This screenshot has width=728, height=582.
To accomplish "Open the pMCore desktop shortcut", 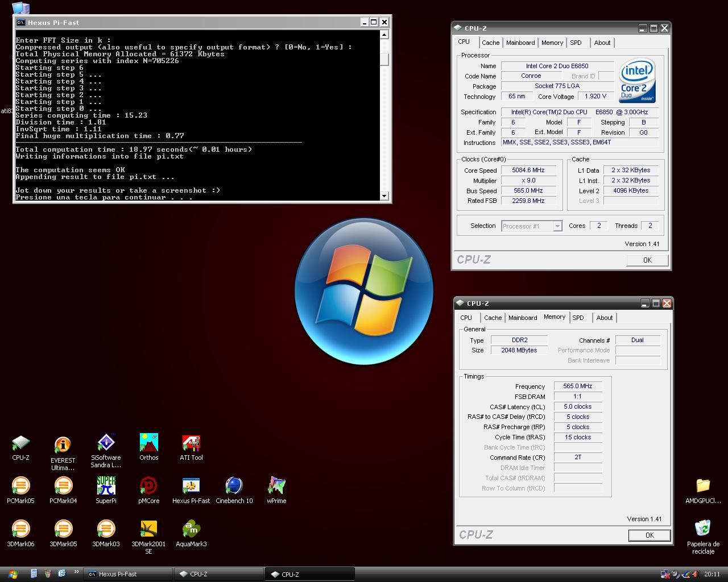I will (148, 490).
